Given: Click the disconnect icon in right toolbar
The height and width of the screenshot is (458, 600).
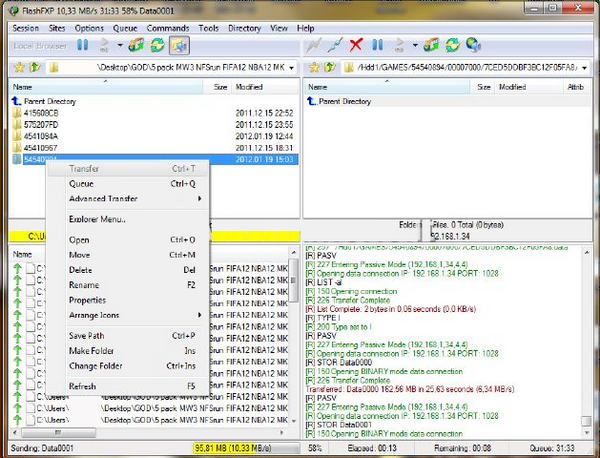Looking at the screenshot, I should tap(336, 45).
